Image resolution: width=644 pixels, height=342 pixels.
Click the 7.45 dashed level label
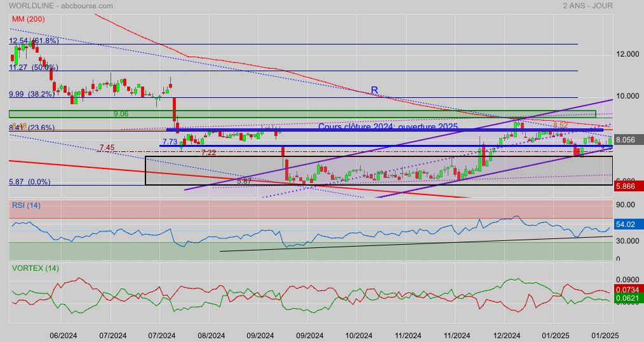(107, 147)
